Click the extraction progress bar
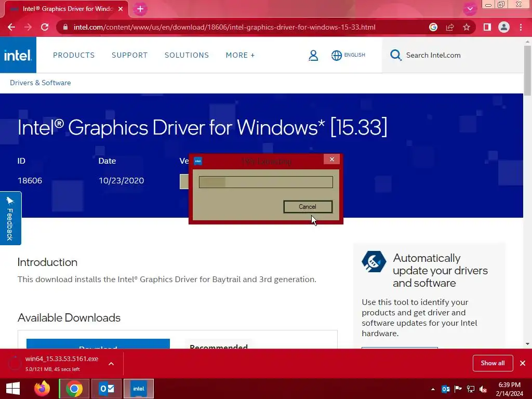This screenshot has width=532, height=399. click(265, 182)
